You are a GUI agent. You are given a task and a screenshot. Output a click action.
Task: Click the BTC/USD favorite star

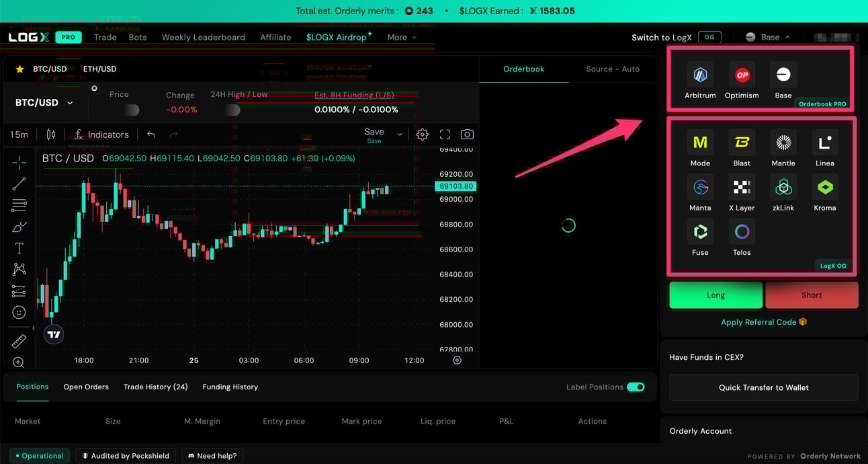point(19,69)
